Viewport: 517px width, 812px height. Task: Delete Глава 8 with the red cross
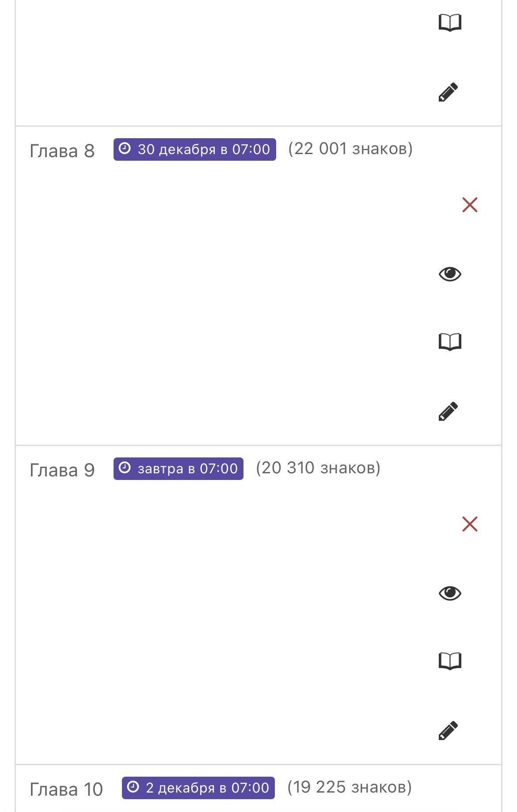coord(470,205)
